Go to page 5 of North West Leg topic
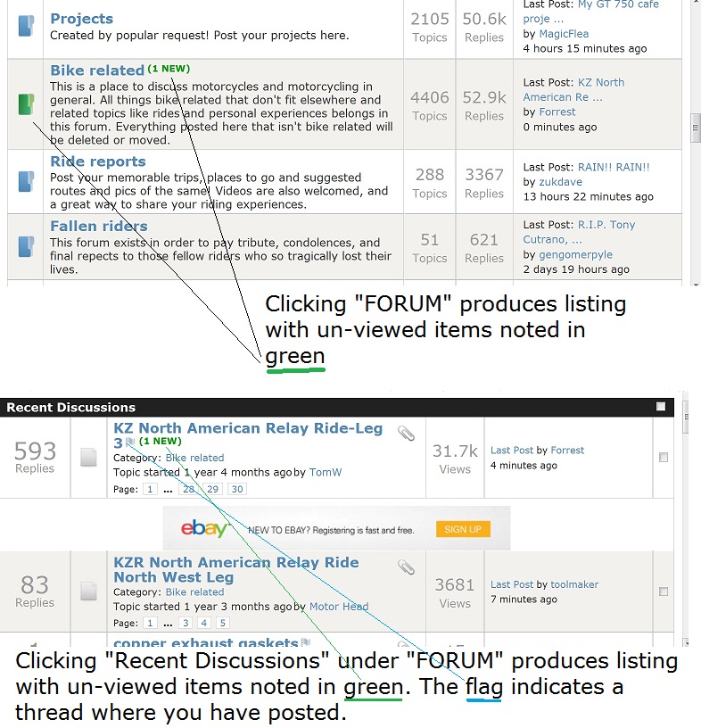Screen dimensions: 701x728 tap(223, 623)
